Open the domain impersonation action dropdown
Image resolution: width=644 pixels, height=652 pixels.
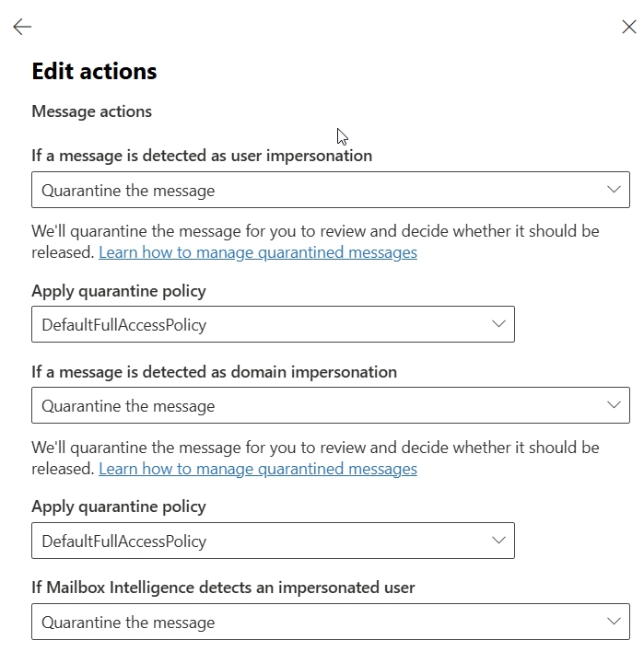tap(331, 405)
